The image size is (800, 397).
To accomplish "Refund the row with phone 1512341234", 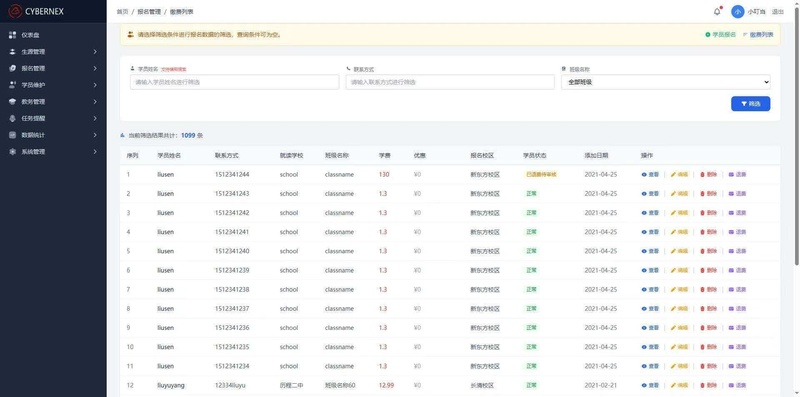I will (737, 366).
